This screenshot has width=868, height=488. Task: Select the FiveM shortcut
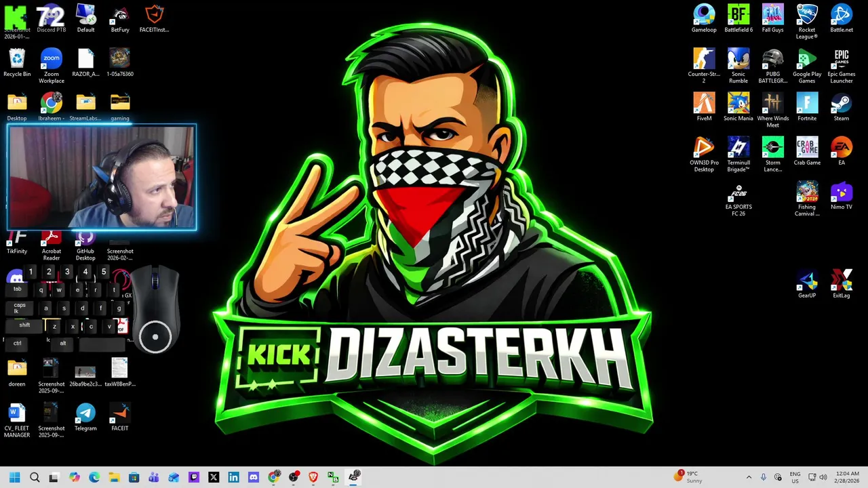[704, 107]
